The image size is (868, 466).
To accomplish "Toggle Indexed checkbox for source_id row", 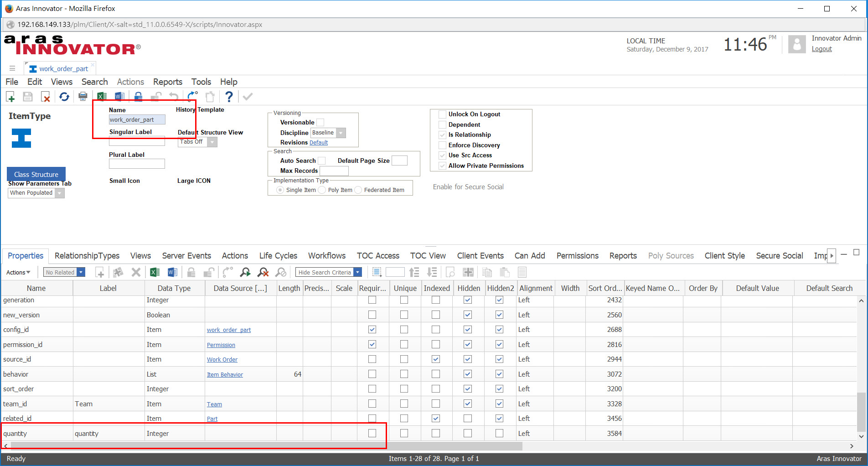I will (x=436, y=359).
